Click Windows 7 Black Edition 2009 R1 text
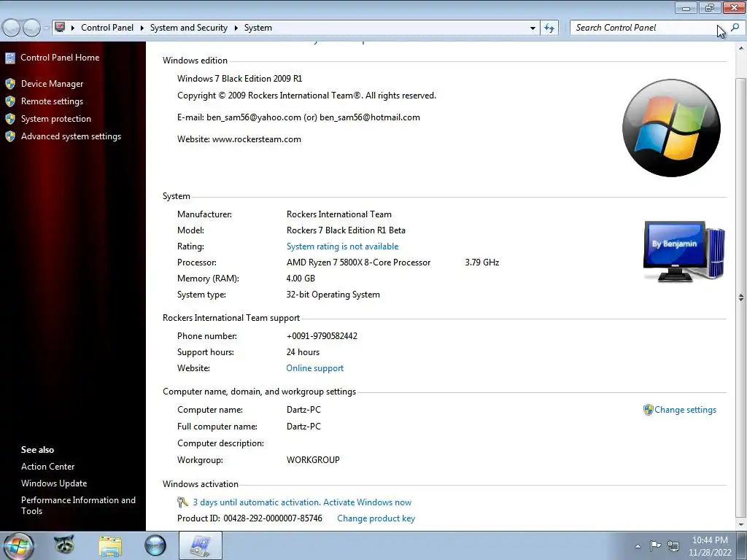747x560 pixels. (x=239, y=79)
